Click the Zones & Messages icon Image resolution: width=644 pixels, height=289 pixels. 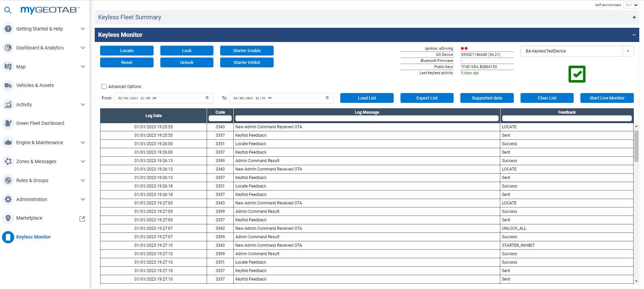click(8, 161)
